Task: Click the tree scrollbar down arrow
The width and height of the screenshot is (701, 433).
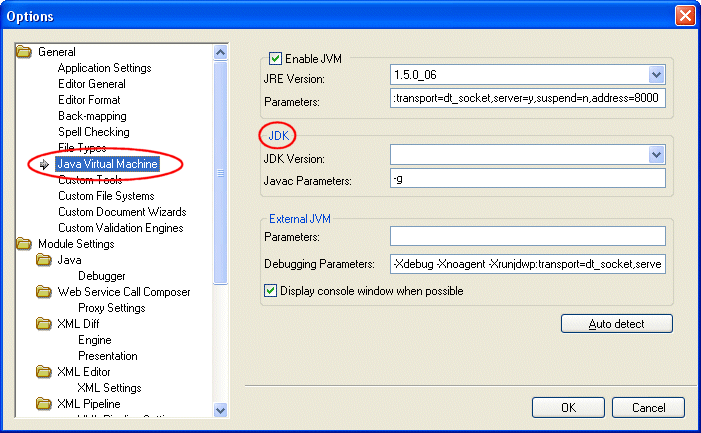Action: coord(221,407)
